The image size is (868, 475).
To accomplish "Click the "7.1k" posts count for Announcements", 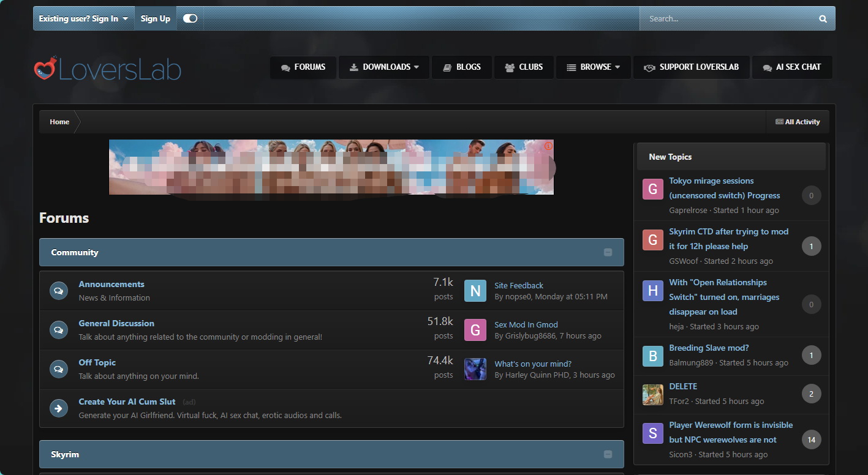I will [x=443, y=282].
